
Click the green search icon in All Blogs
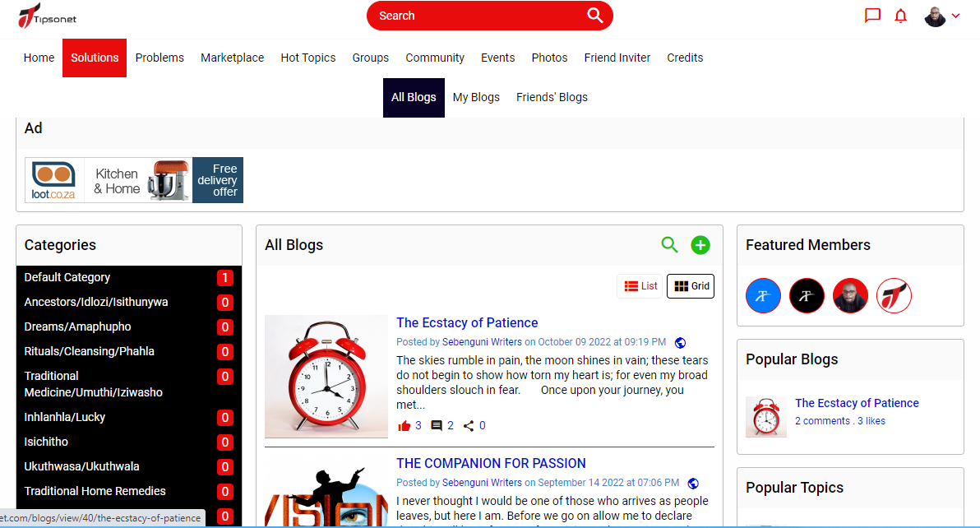[x=670, y=244]
